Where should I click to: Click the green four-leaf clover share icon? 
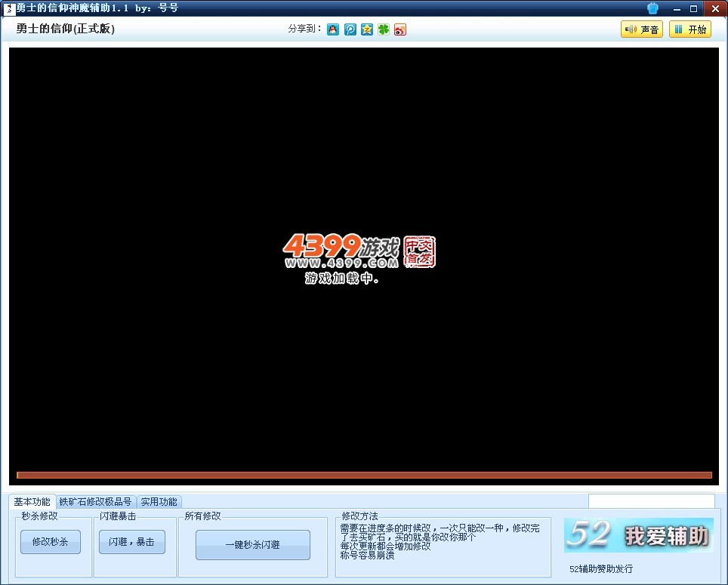coord(384,29)
